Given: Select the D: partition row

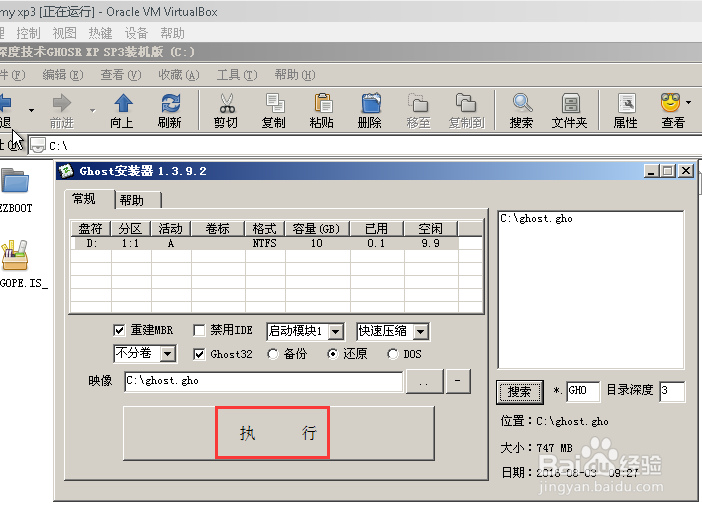Looking at the screenshot, I should click(265, 243).
